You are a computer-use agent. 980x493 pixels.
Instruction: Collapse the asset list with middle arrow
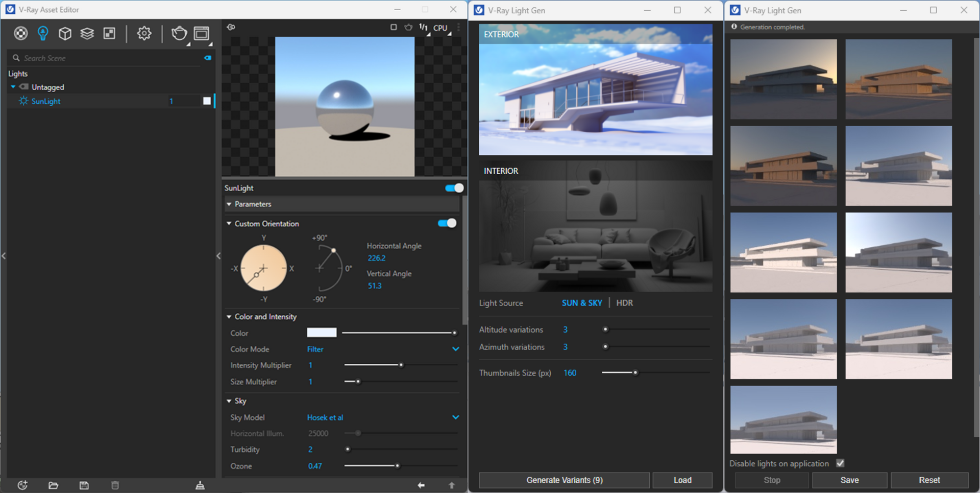point(218,256)
